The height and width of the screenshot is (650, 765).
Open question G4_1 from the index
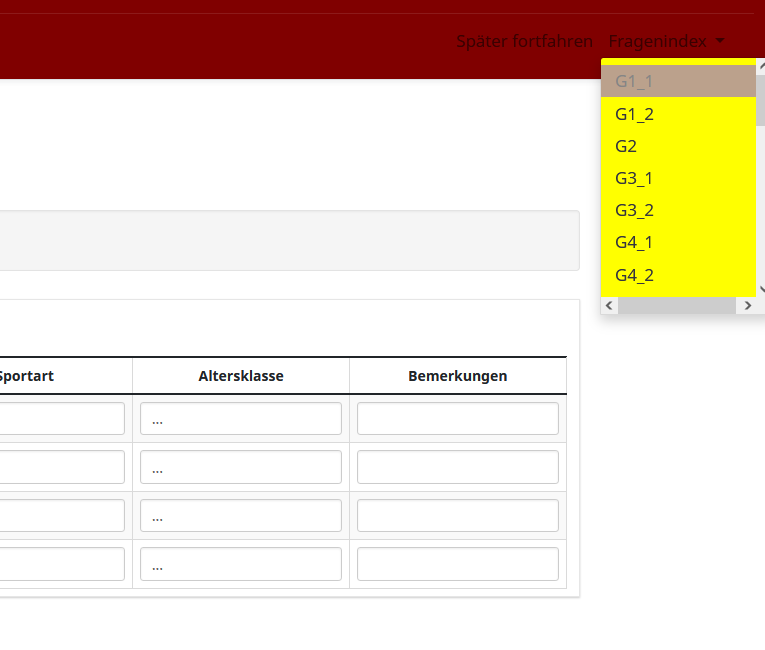[634, 242]
